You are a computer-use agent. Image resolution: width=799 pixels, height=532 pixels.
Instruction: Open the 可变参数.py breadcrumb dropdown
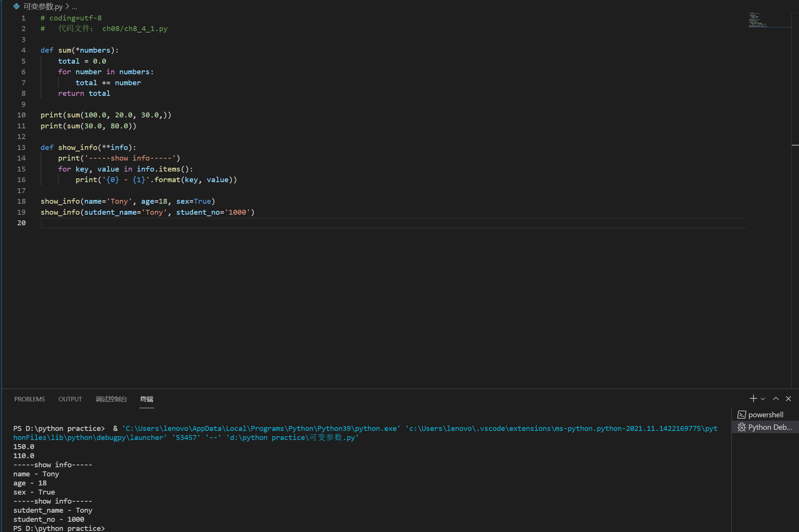coord(43,7)
